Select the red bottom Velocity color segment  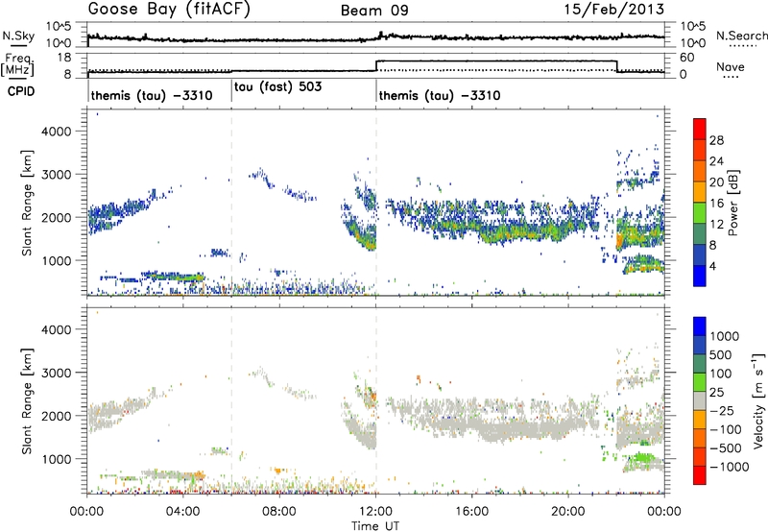(x=700, y=475)
